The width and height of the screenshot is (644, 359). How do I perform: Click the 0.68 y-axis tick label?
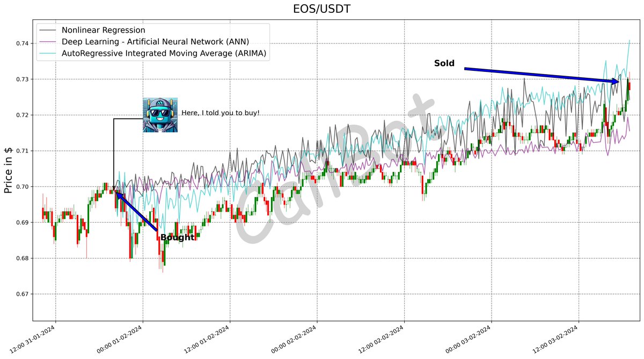pyautogui.click(x=22, y=259)
